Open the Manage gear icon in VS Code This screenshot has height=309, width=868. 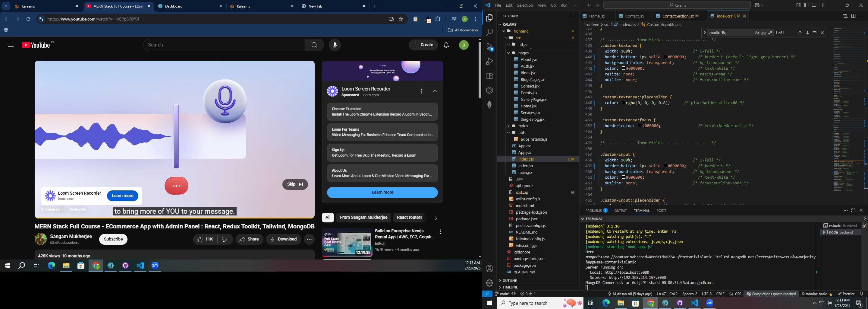489,283
